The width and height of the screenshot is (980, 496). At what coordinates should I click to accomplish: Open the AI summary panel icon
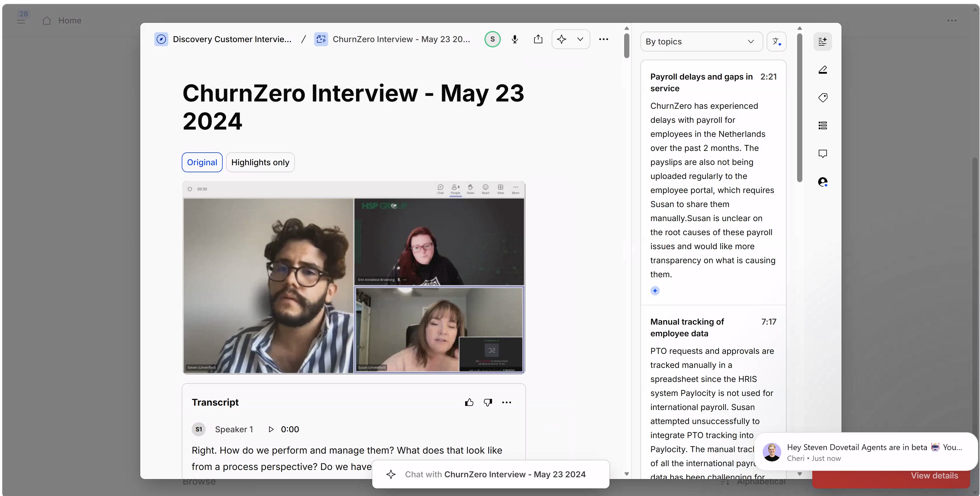(x=823, y=42)
